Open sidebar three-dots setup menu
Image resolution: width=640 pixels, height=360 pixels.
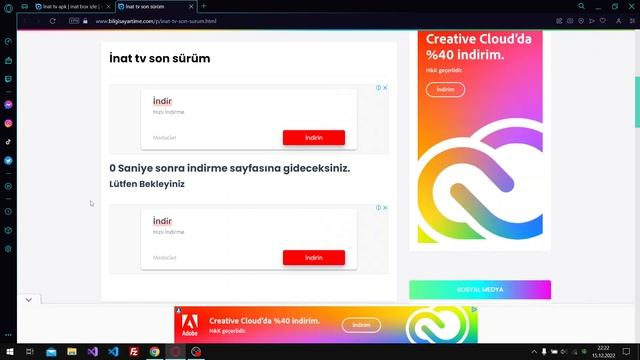(x=8, y=335)
